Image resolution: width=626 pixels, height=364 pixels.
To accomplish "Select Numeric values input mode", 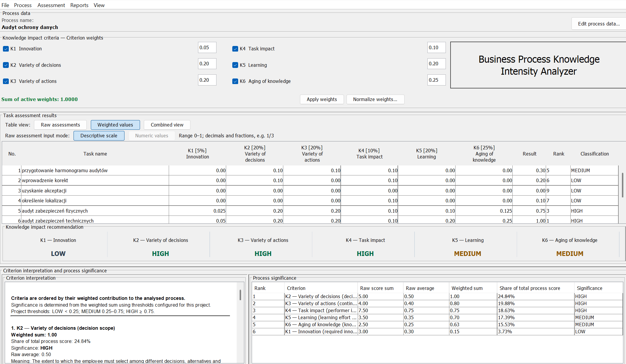I will tap(152, 136).
